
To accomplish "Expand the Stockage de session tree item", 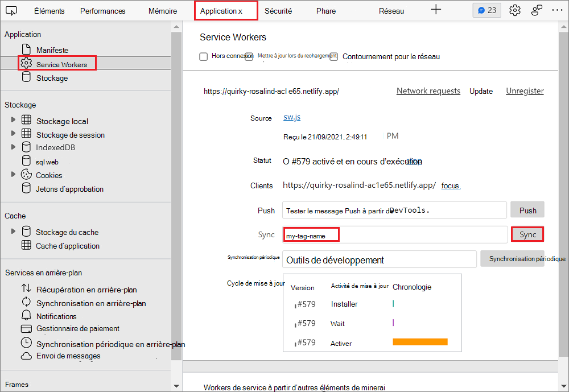I will tap(13, 135).
